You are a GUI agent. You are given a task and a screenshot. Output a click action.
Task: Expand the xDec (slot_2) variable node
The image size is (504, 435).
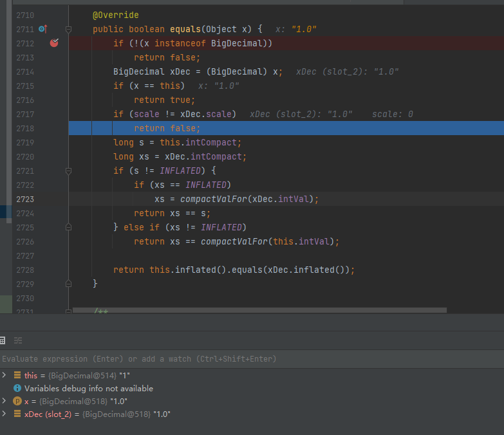pyautogui.click(x=4, y=414)
